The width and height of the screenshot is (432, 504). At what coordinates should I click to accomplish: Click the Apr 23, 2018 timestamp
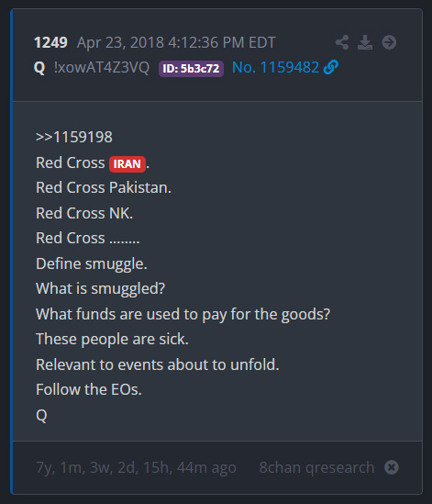176,42
